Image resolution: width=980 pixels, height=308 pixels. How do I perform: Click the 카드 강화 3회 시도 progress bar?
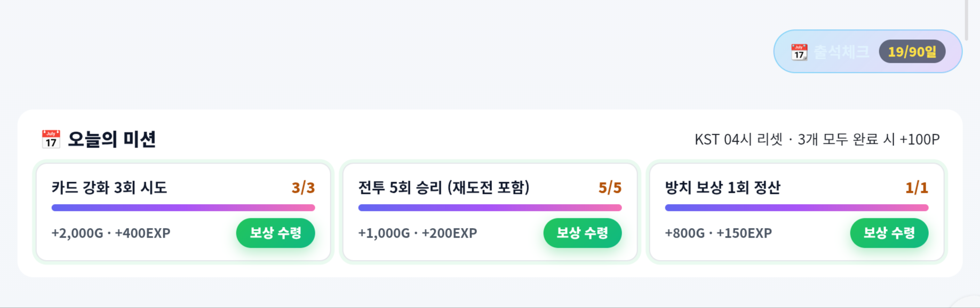(x=183, y=208)
